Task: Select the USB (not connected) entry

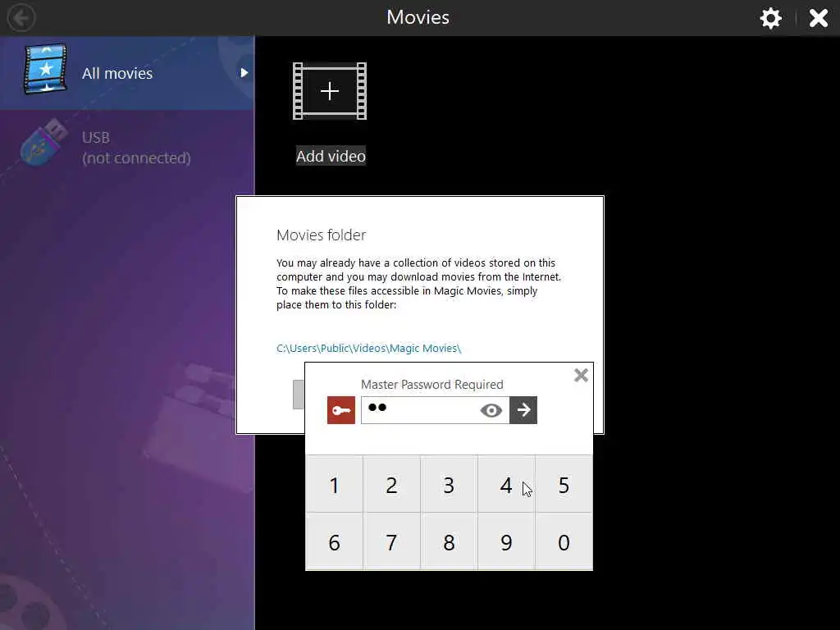Action: (127, 148)
